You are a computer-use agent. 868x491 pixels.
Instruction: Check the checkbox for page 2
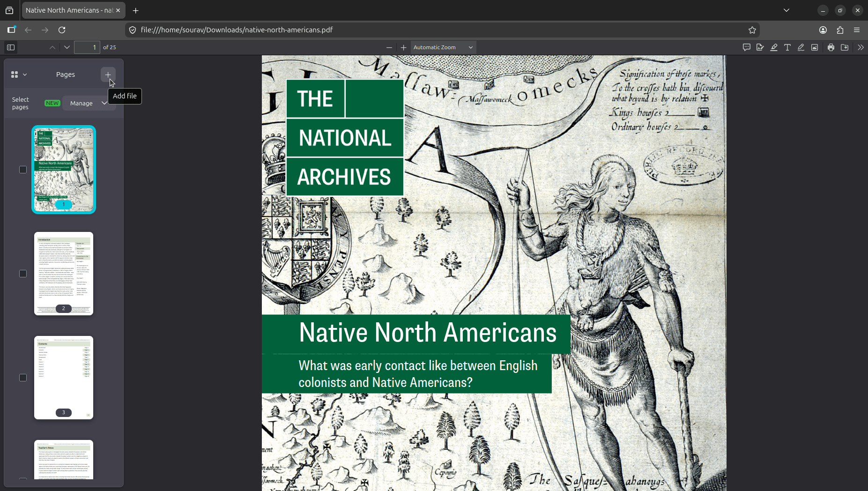23,274
